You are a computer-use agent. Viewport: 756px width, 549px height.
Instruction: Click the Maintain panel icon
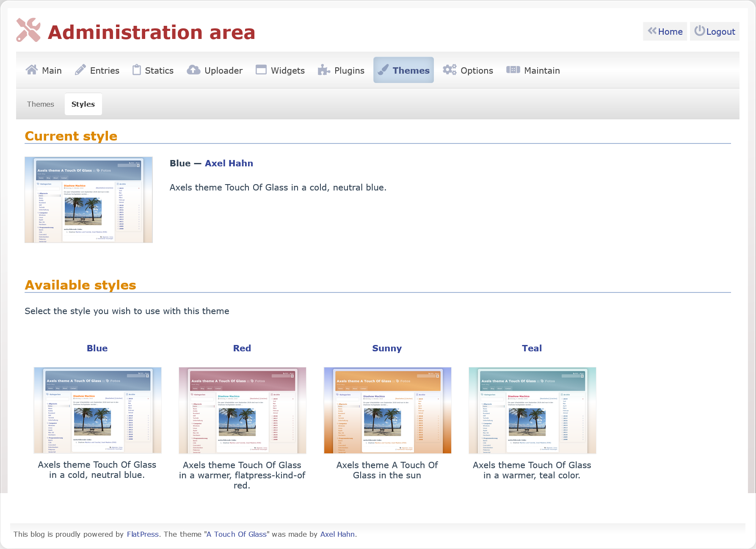pos(513,70)
